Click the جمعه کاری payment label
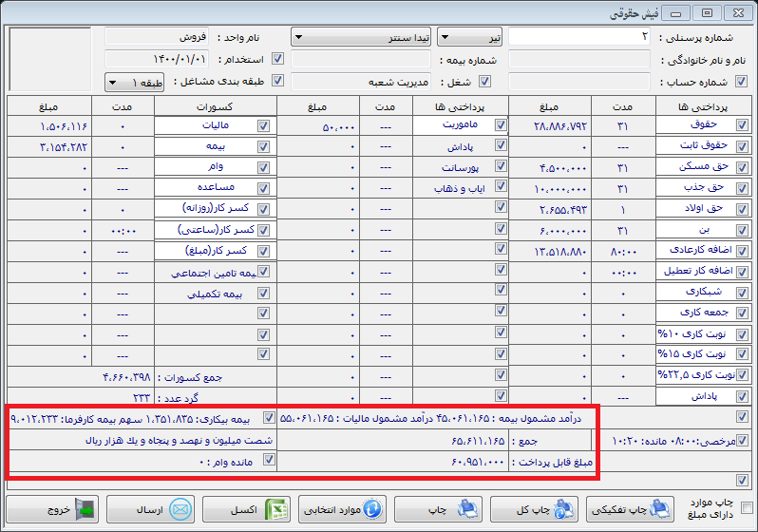Viewport: 758px width, 532px height. coord(705,313)
